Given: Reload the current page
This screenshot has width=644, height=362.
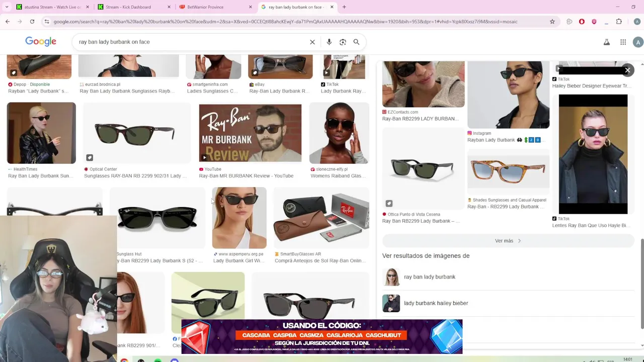Looking at the screenshot, I should [32, 22].
